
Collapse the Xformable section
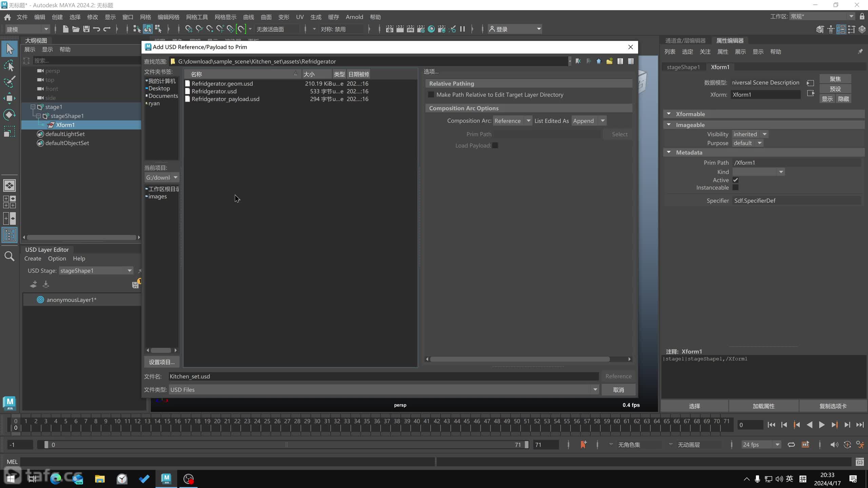pyautogui.click(x=669, y=114)
